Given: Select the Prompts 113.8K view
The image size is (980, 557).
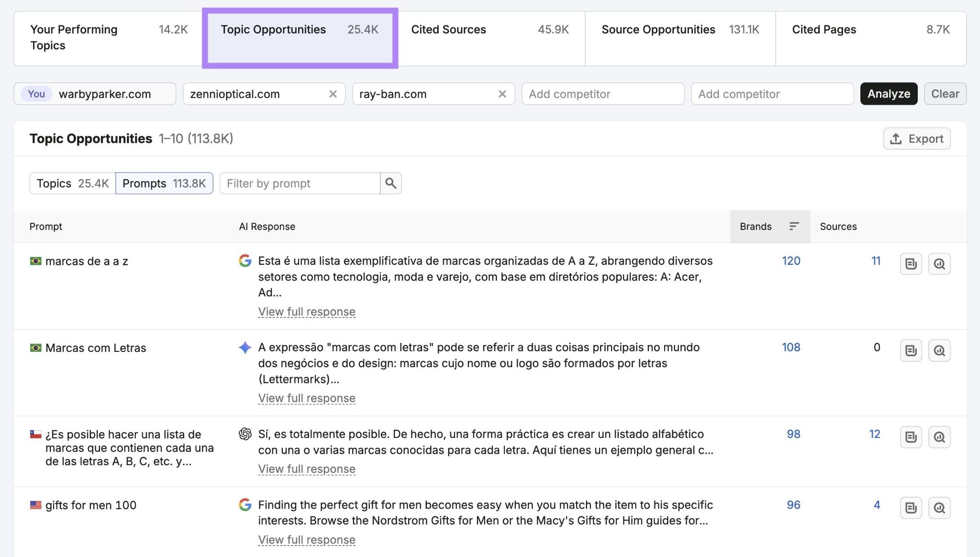Looking at the screenshot, I should coord(164,183).
